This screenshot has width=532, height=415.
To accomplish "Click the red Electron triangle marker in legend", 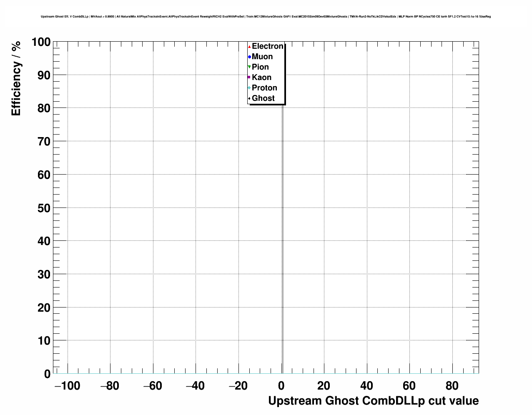I will (x=249, y=47).
